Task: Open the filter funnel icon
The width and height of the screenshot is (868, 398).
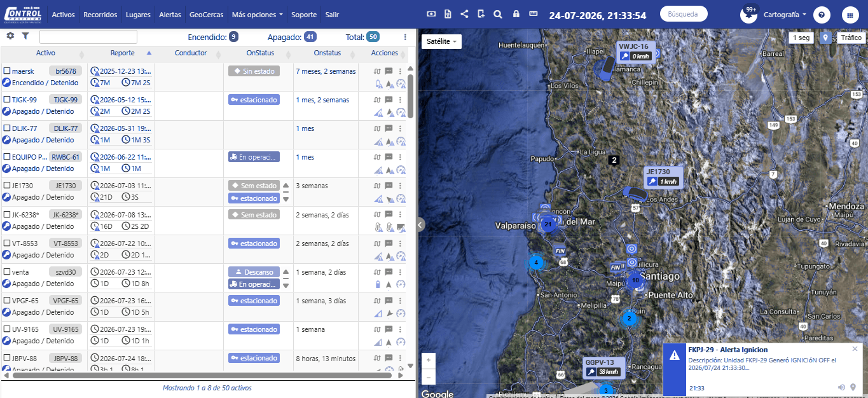Action: point(25,36)
